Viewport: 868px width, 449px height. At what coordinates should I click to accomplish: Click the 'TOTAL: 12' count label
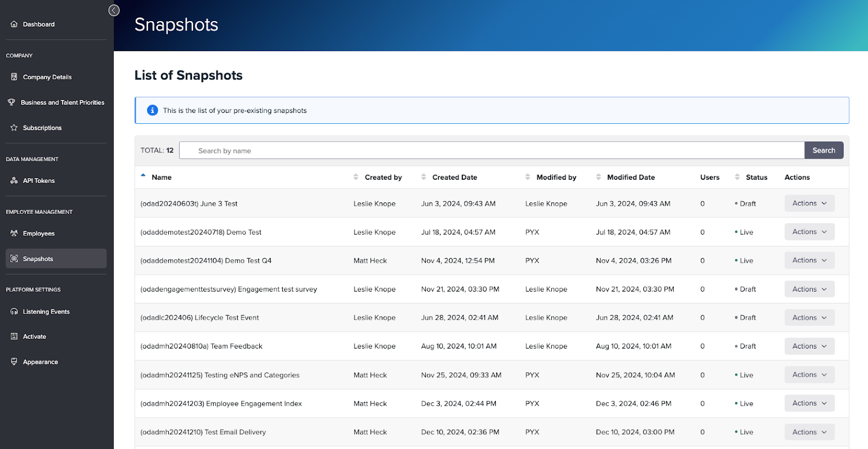(x=157, y=150)
